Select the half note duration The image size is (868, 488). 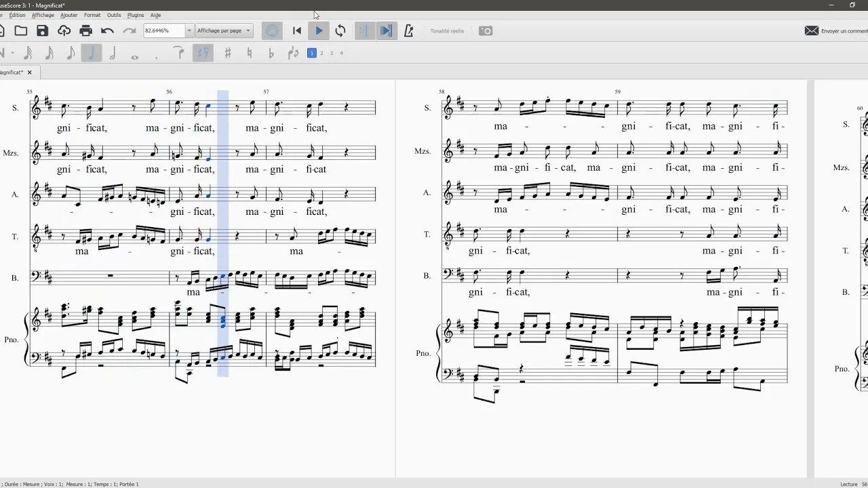click(x=113, y=53)
